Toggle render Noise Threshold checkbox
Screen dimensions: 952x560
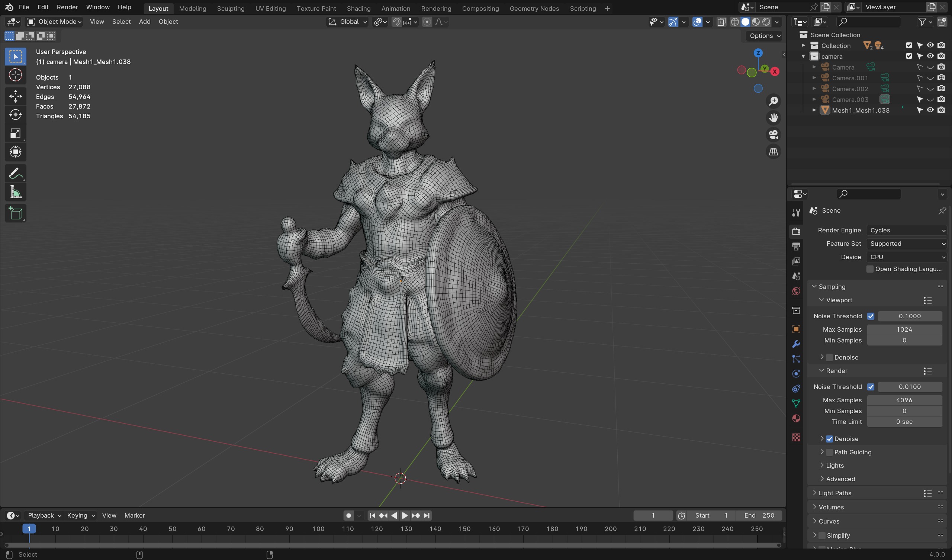pos(871,387)
